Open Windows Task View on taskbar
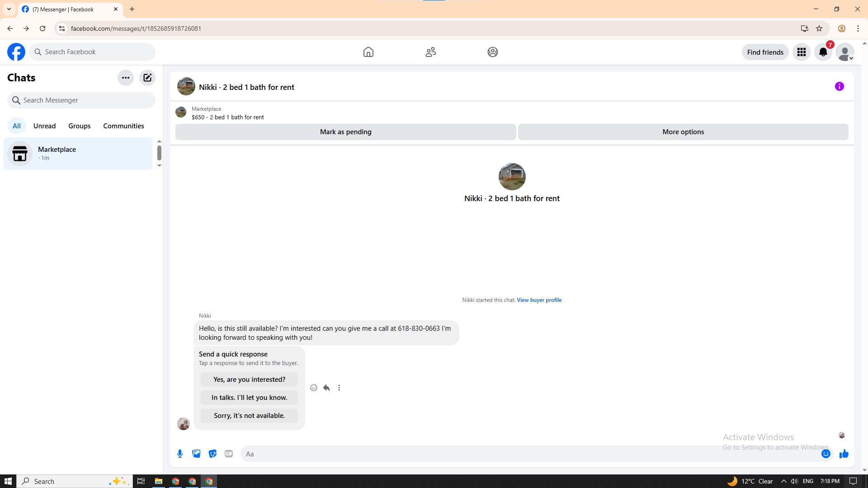Screen dimensions: 868x488 tap(141, 481)
